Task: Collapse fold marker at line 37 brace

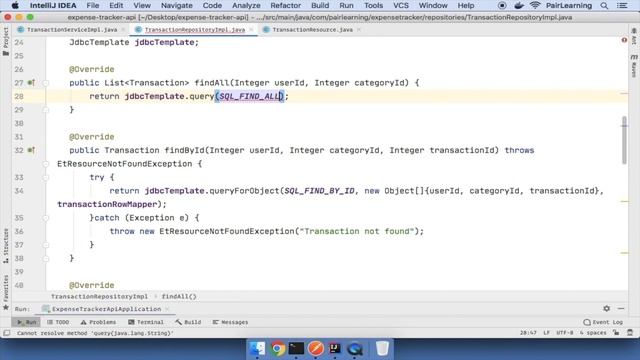Action: [46, 245]
